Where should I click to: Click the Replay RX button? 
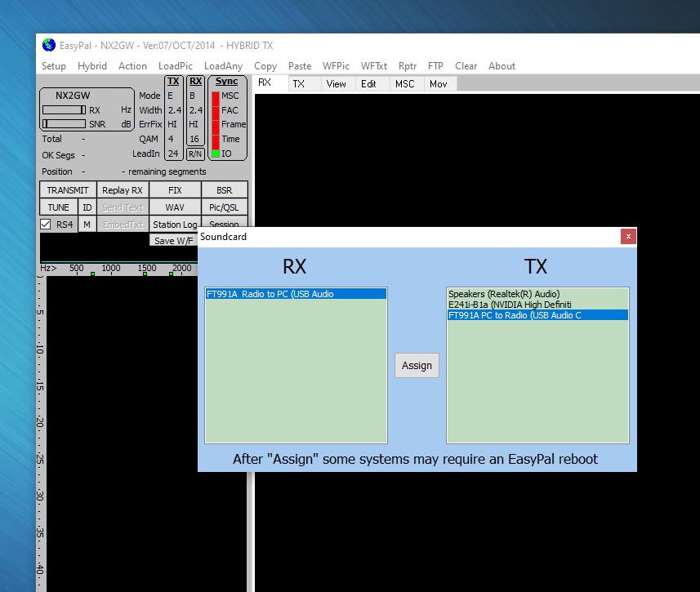pyautogui.click(x=123, y=190)
